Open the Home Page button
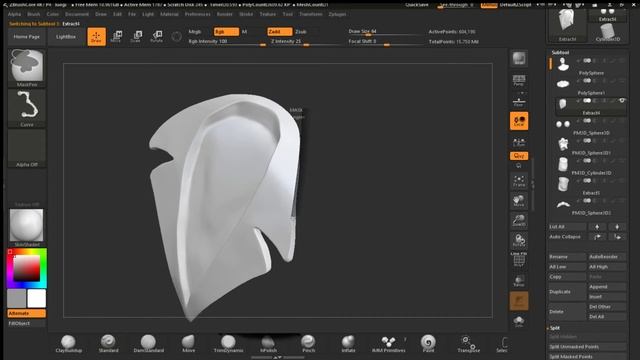The image size is (640, 360). coord(27,37)
